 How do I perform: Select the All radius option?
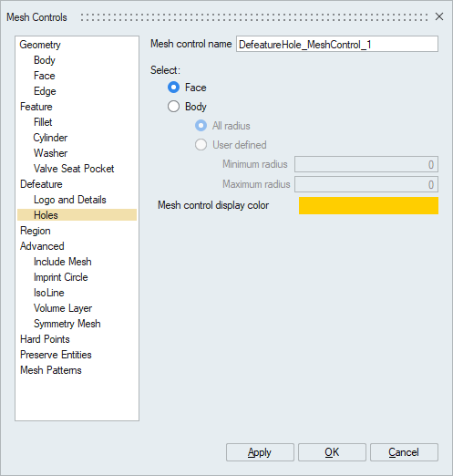click(201, 126)
